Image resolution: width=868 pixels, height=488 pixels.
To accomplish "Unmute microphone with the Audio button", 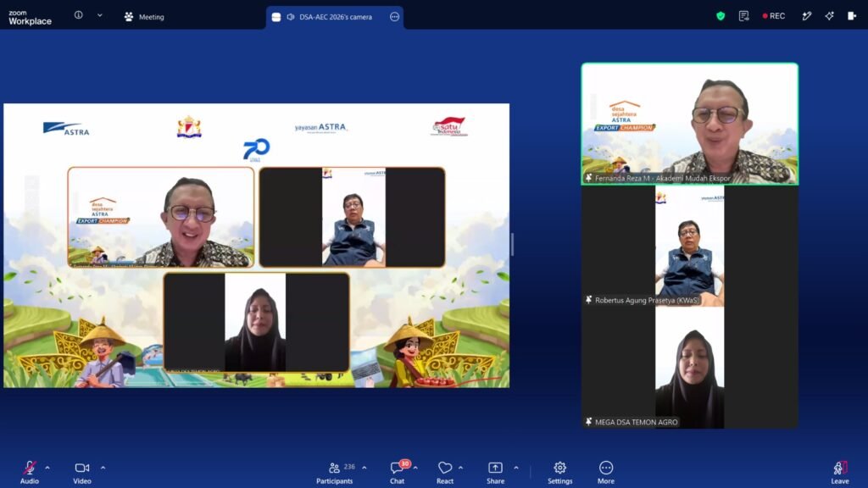I will coord(30,473).
